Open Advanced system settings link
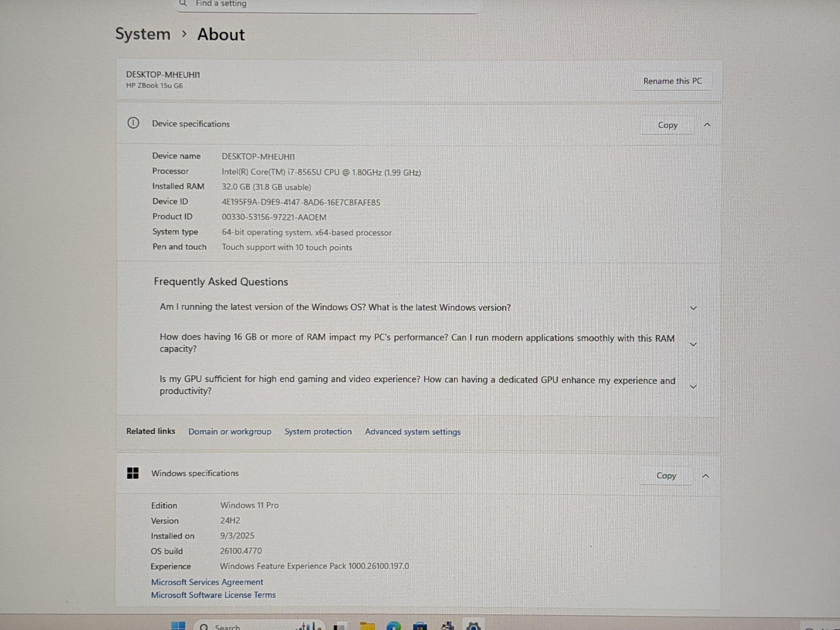Image resolution: width=840 pixels, height=630 pixels. 413,432
